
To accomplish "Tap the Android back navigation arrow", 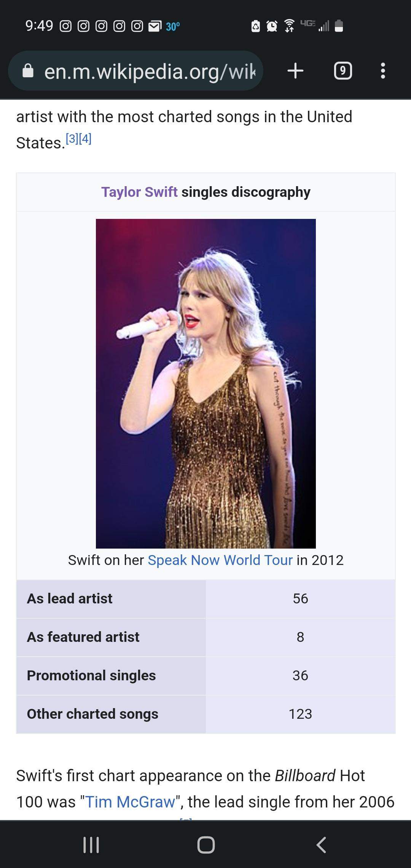I will tap(321, 845).
